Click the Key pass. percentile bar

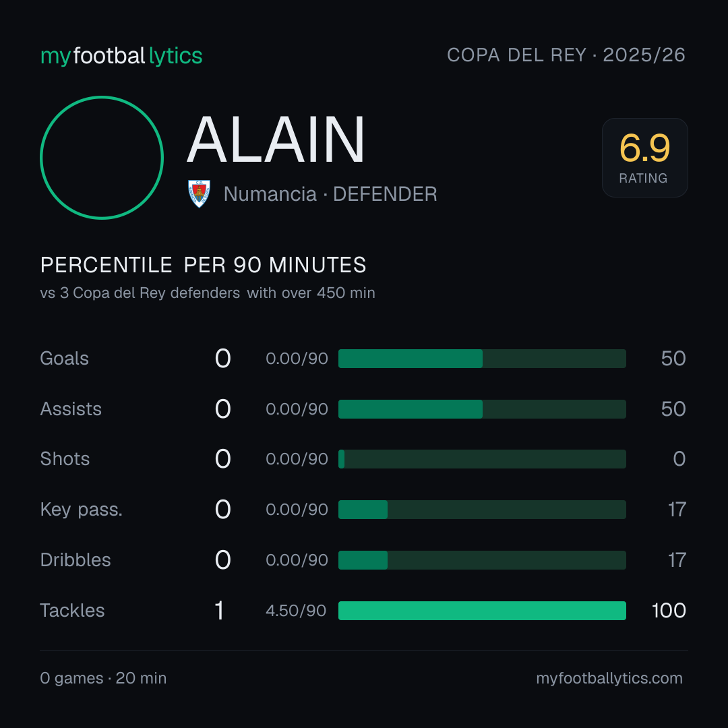point(482,510)
